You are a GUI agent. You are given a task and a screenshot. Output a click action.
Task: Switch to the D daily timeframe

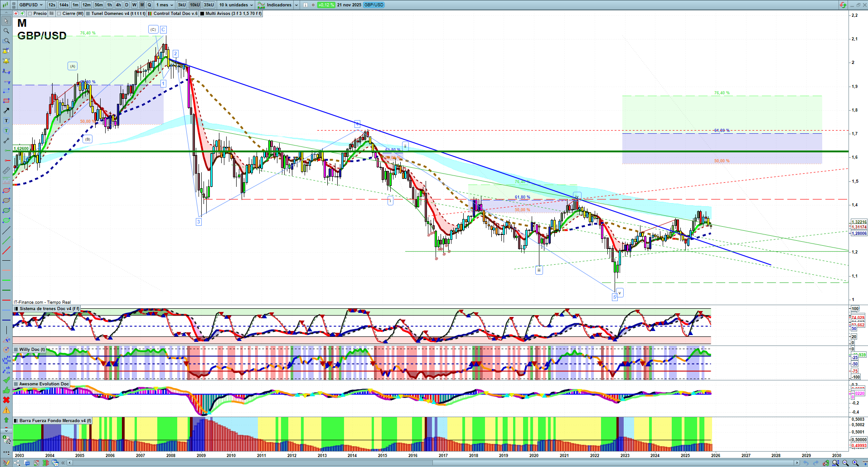coord(126,5)
